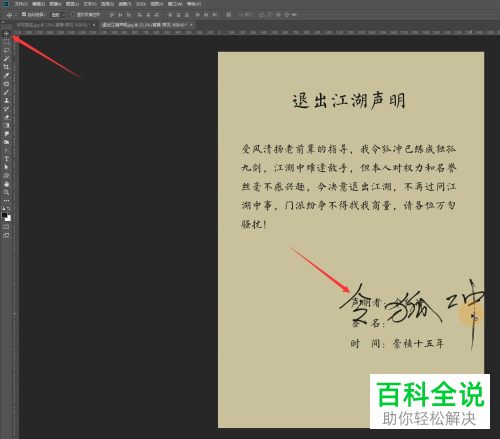This screenshot has height=439, width=500.
Task: Close the 退出江湖声明.jpg document tab
Action: pyautogui.click(x=191, y=25)
